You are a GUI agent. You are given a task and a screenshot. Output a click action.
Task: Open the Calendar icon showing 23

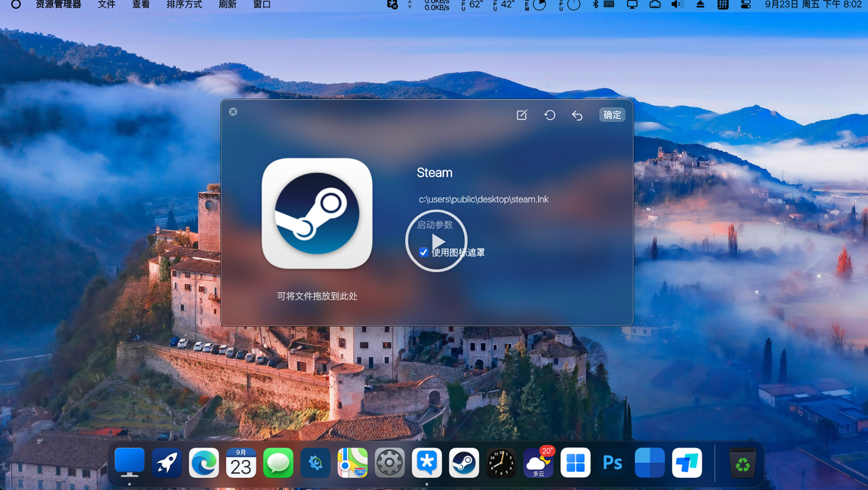[x=241, y=463]
